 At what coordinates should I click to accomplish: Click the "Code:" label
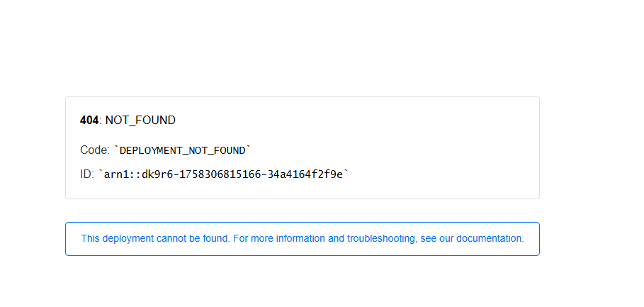coord(95,150)
